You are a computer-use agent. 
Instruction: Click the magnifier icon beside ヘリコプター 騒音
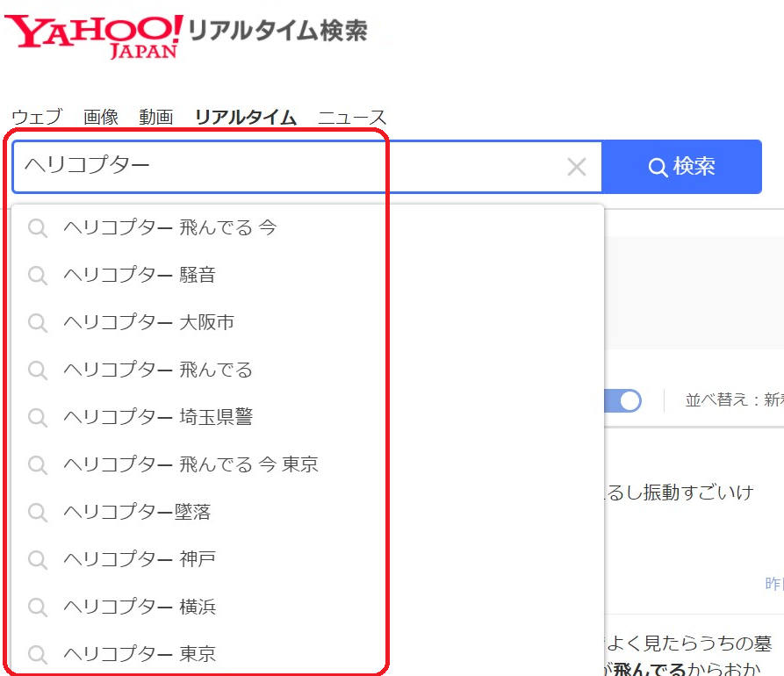point(38,276)
